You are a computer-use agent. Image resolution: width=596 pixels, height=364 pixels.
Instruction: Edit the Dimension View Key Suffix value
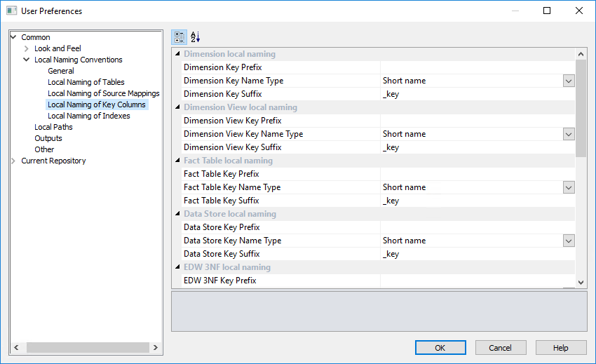[x=477, y=147]
